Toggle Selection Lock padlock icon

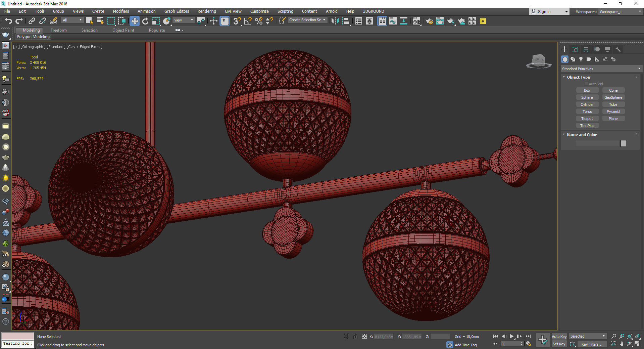tap(355, 336)
